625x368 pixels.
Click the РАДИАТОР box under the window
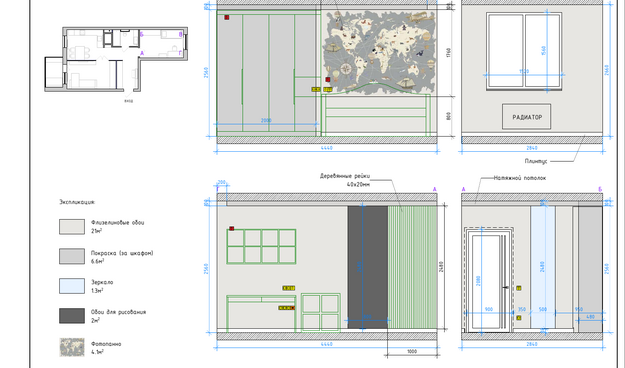coord(527,117)
